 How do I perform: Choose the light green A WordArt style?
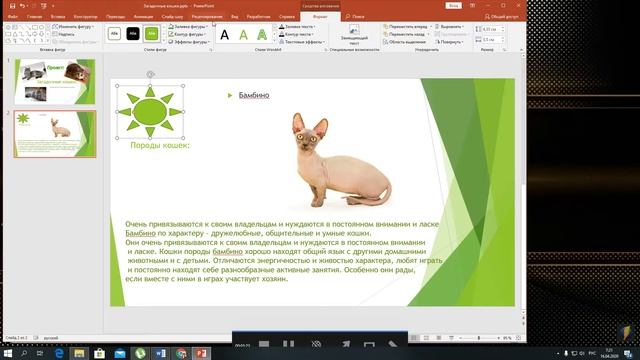[x=243, y=35]
